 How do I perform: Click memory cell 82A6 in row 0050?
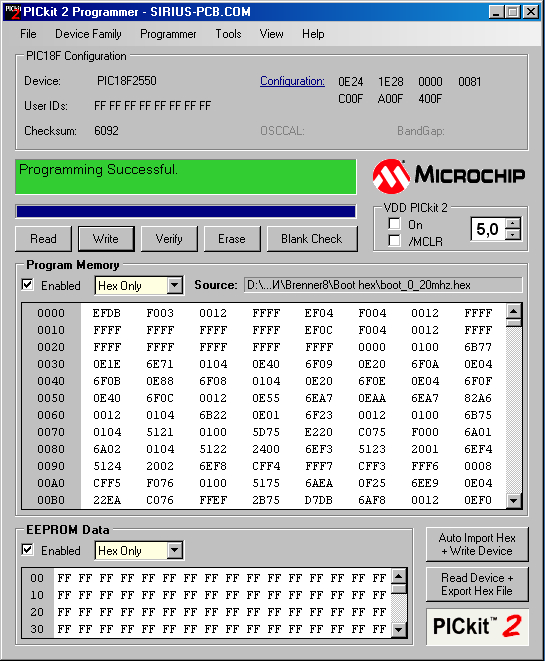478,398
